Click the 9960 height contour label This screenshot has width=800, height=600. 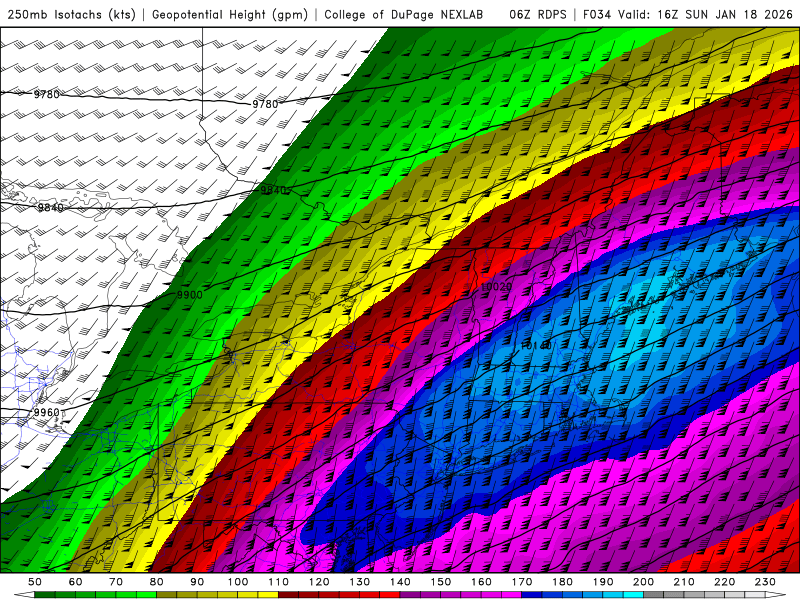click(x=47, y=412)
